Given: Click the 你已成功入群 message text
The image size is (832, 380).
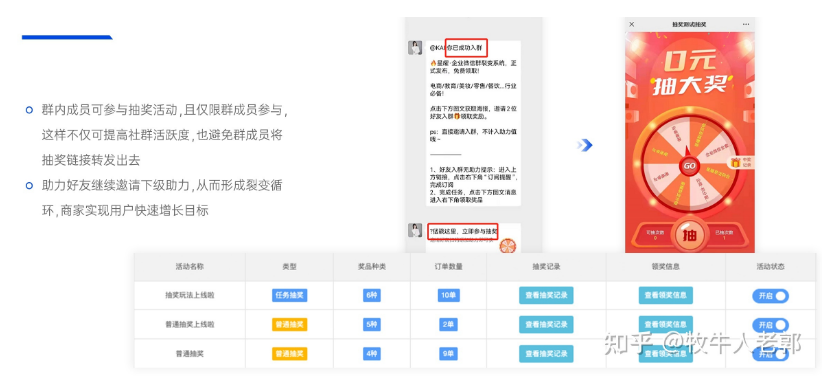Looking at the screenshot, I should tap(466, 48).
